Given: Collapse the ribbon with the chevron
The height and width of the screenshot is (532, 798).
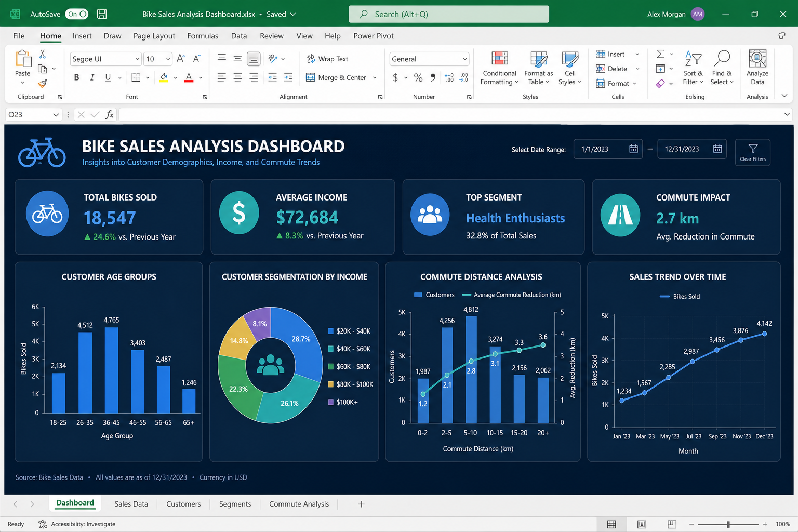Looking at the screenshot, I should 784,96.
